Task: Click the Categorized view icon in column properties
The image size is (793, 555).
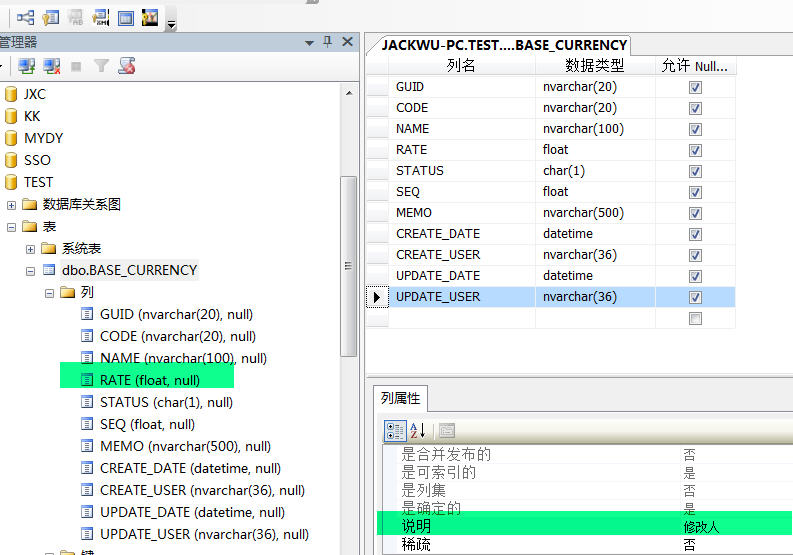Action: (394, 431)
